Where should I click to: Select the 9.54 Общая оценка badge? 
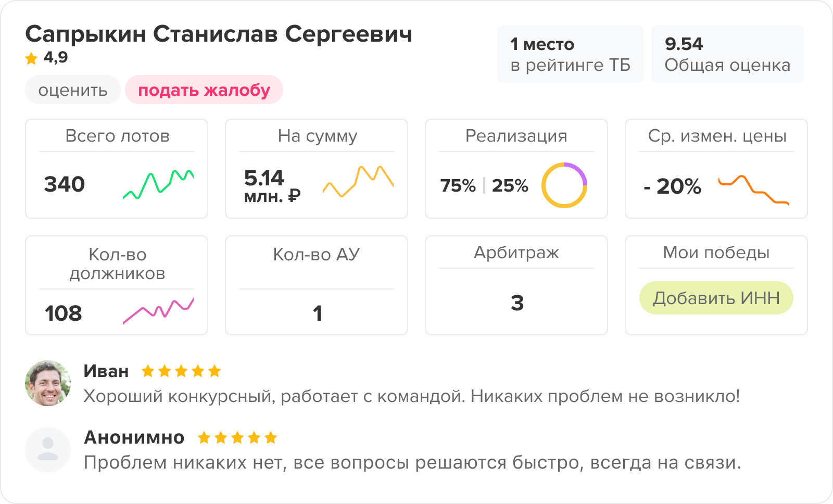coord(727,54)
